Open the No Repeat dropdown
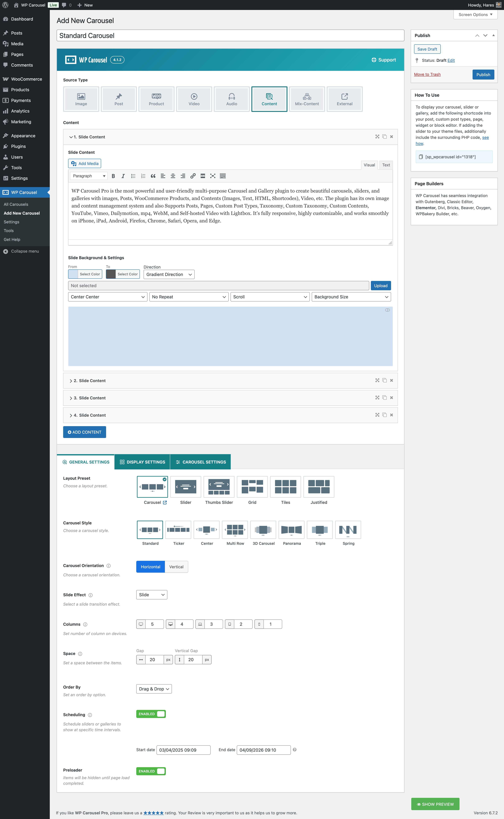Viewport: 504px width, 819px height. point(189,297)
